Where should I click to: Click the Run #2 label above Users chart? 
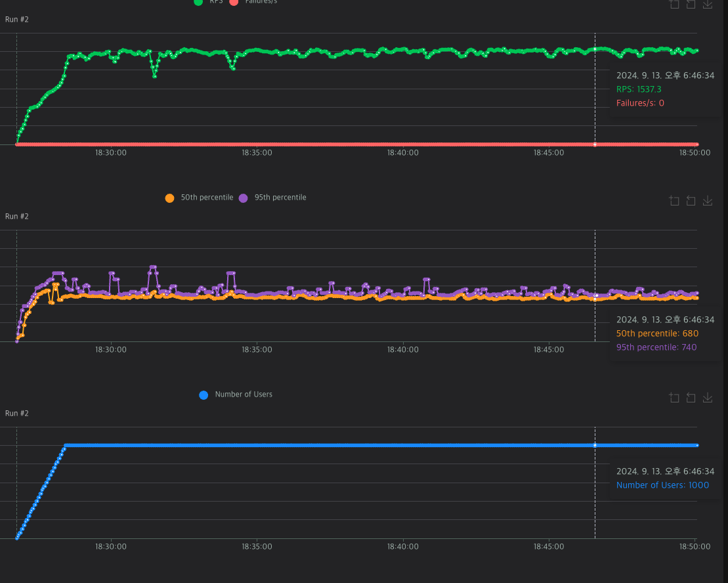coord(16,413)
